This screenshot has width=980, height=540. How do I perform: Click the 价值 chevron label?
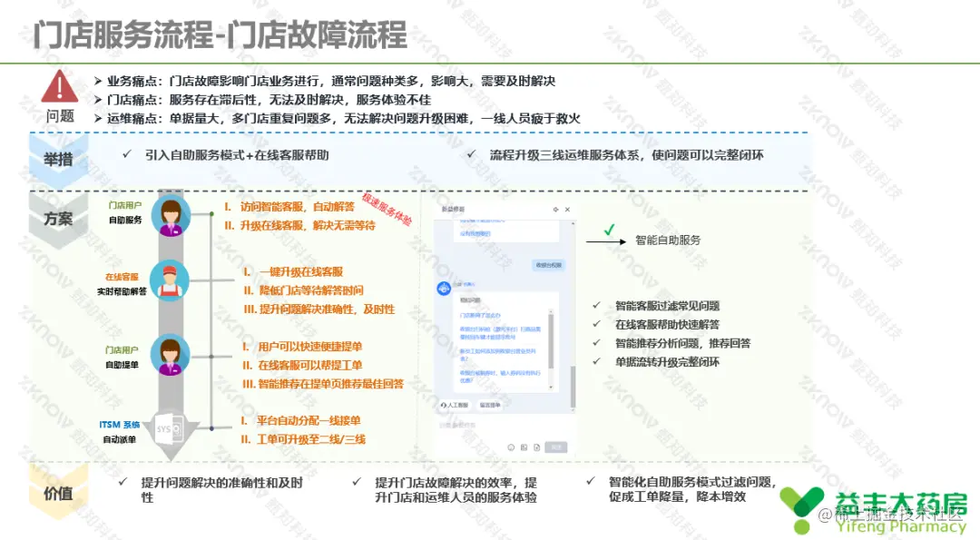58,493
